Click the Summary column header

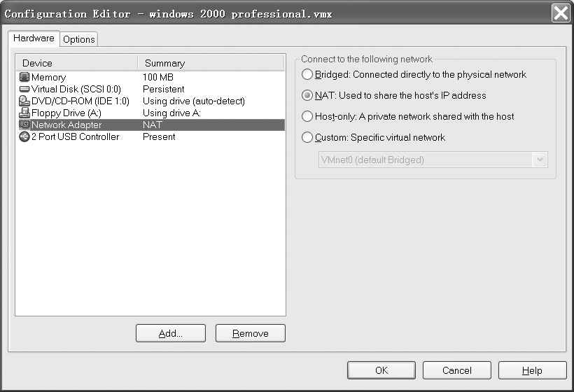211,63
